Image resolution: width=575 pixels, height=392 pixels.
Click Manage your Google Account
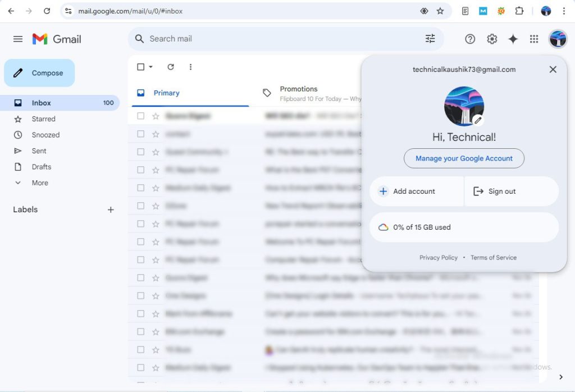click(464, 158)
